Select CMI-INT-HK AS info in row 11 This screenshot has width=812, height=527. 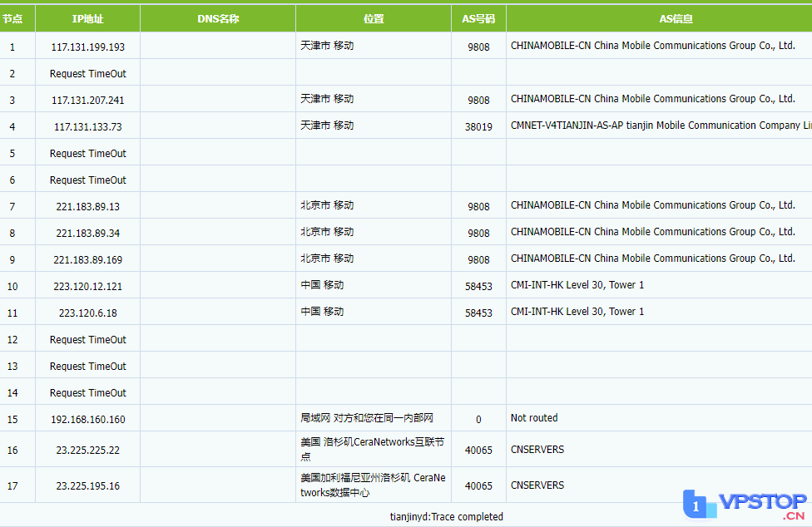click(577, 312)
